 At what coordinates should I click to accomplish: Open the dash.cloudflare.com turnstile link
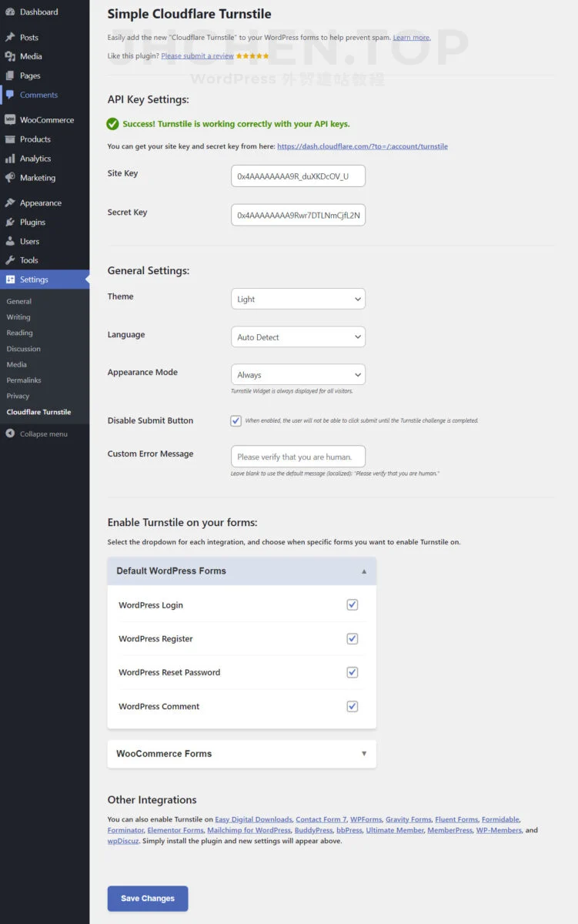362,146
